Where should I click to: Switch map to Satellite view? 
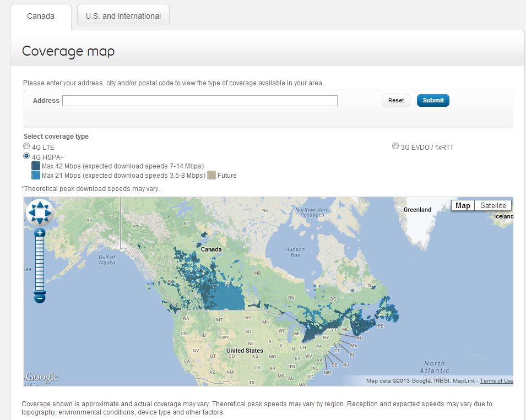(493, 205)
